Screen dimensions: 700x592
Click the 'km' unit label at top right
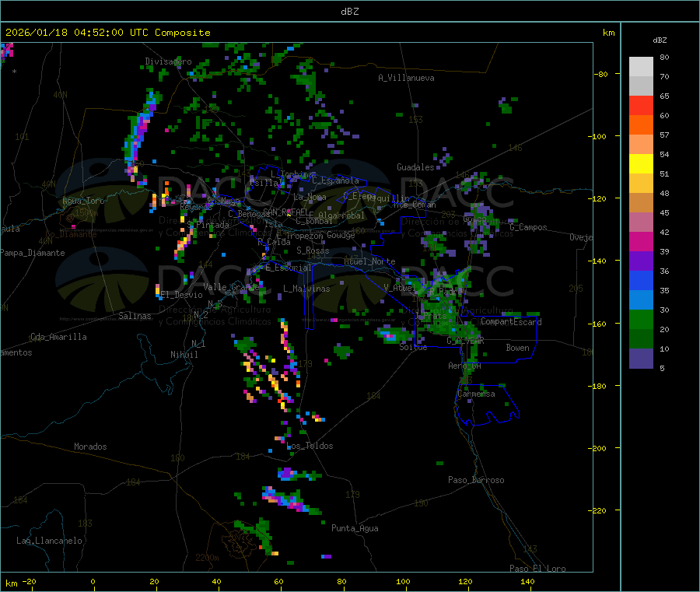coord(608,33)
